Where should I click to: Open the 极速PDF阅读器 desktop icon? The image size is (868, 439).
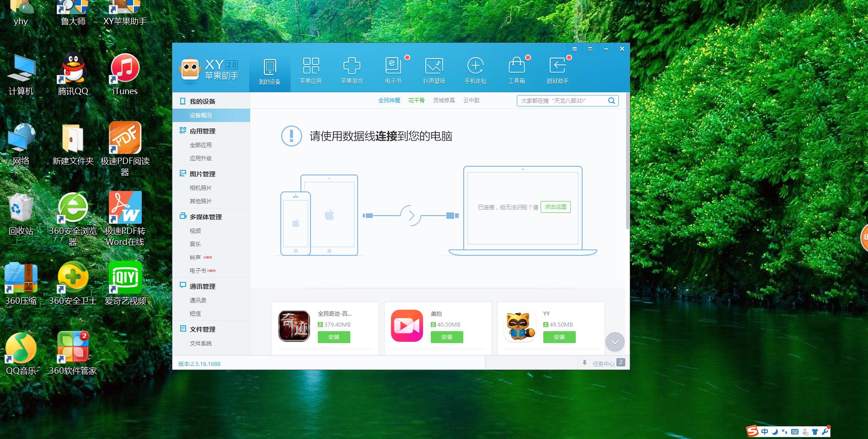click(125, 149)
